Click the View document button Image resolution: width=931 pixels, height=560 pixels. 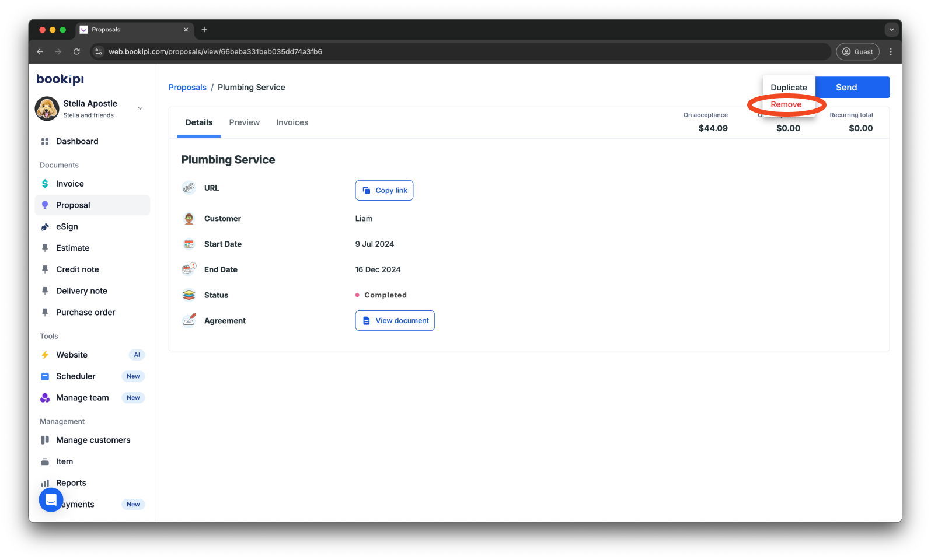coord(395,321)
